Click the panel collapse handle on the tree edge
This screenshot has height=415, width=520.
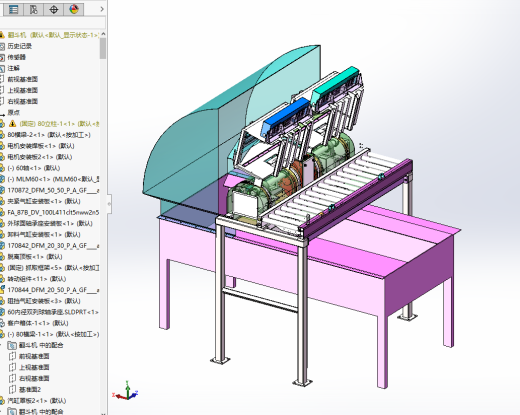pos(109,203)
